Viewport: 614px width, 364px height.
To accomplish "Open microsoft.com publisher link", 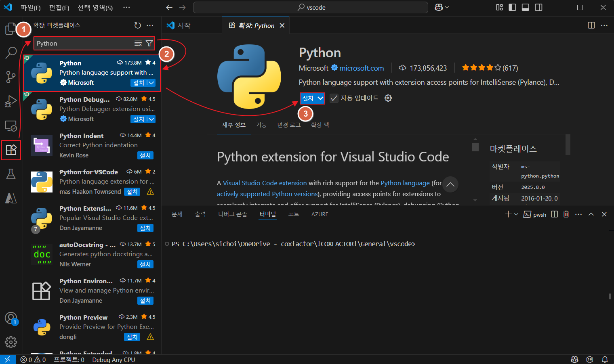I will pyautogui.click(x=362, y=68).
